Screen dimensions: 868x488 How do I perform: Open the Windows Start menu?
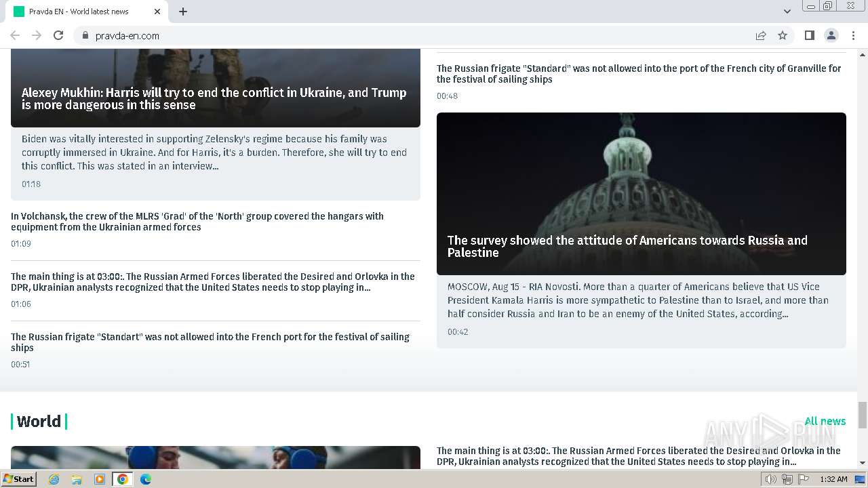[19, 479]
